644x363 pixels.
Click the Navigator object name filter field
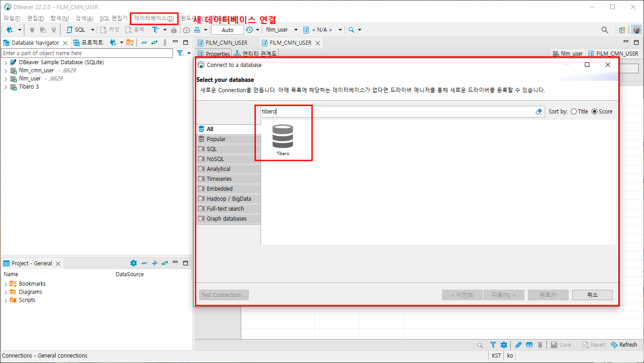[x=87, y=53]
